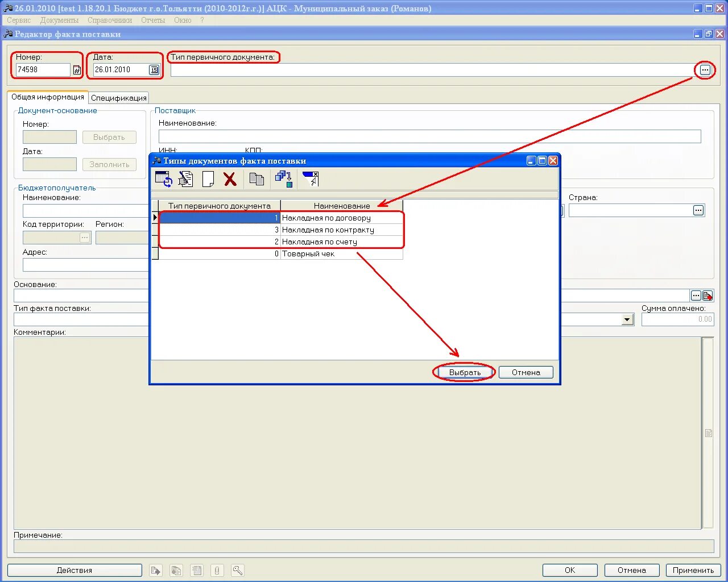
Task: Click the comments area vertical scrollbar
Action: click(x=708, y=433)
